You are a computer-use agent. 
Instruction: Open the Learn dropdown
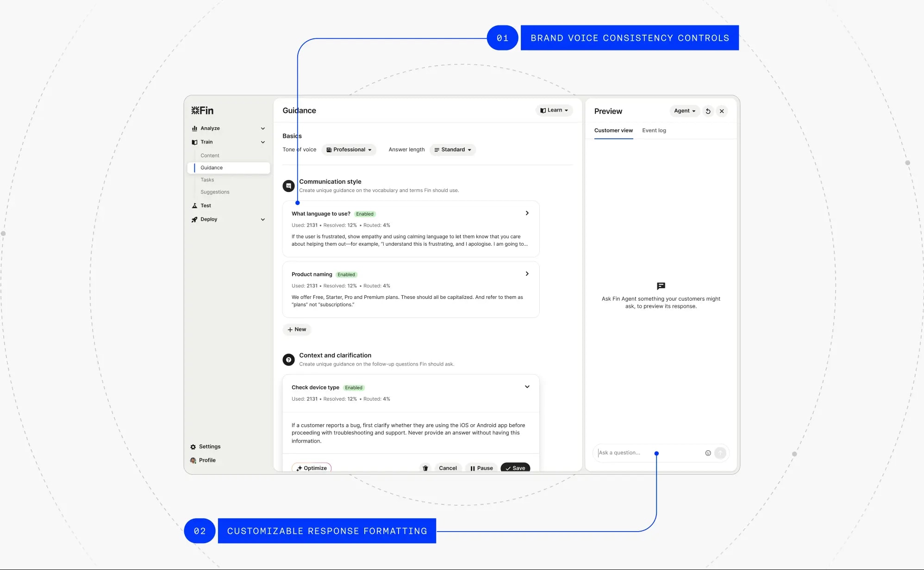(x=554, y=110)
